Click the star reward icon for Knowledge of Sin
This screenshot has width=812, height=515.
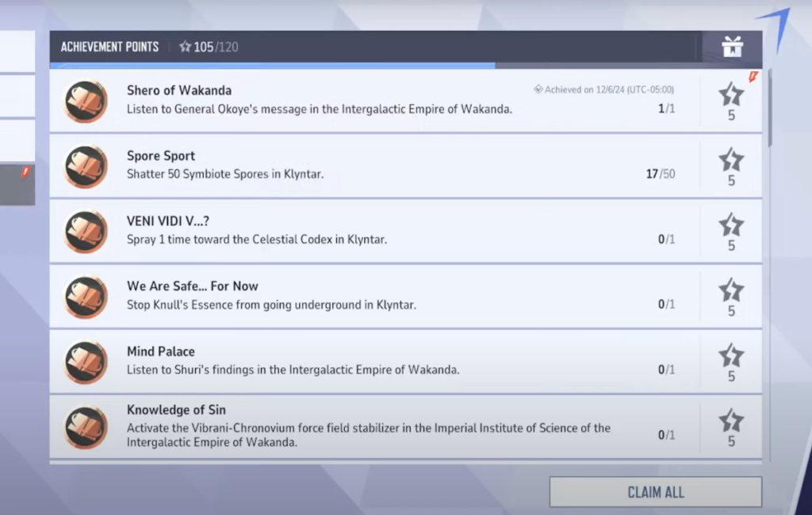tap(731, 421)
